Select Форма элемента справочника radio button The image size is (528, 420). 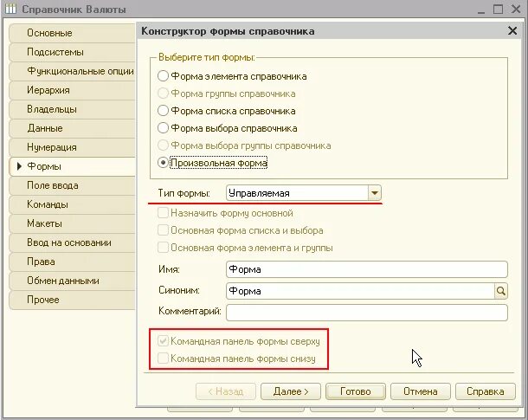tap(163, 76)
